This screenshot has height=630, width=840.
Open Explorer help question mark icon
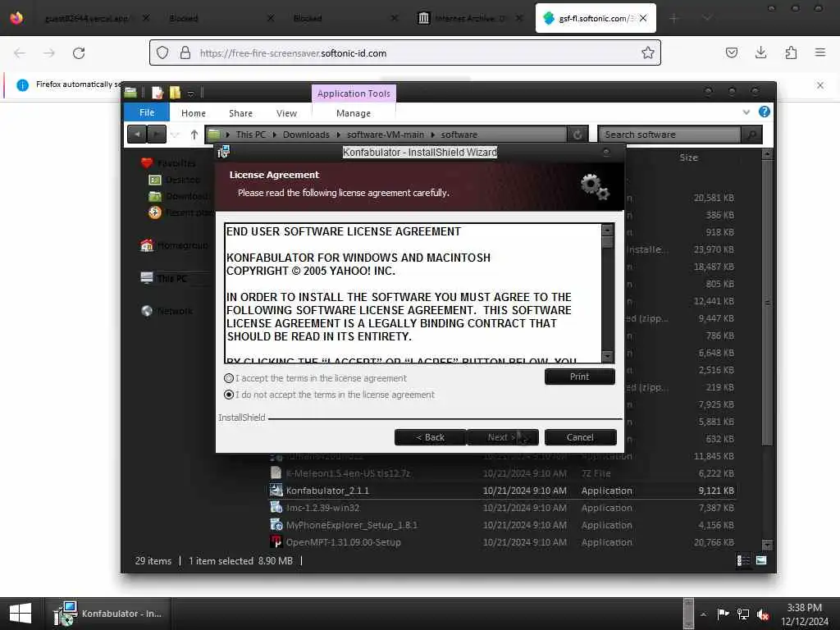pos(765,112)
